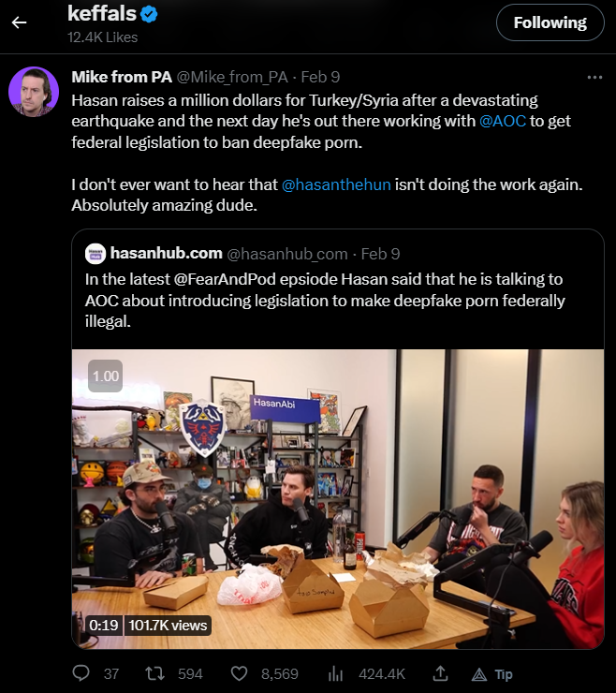The image size is (616, 693).
Task: Open the @Mike_from_PA handle
Action: click(x=232, y=78)
